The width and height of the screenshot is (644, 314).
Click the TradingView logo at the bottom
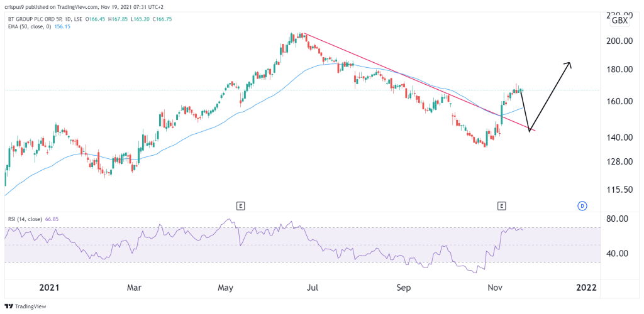(x=25, y=306)
